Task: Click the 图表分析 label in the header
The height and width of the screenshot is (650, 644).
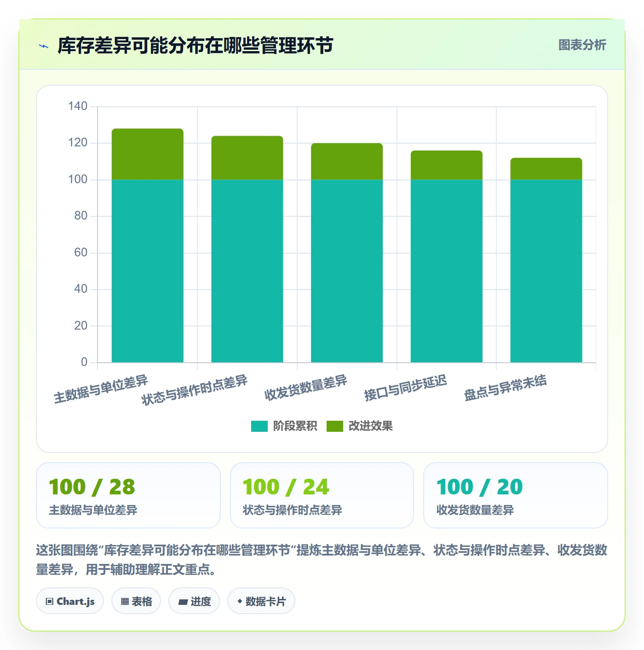Action: click(x=582, y=45)
